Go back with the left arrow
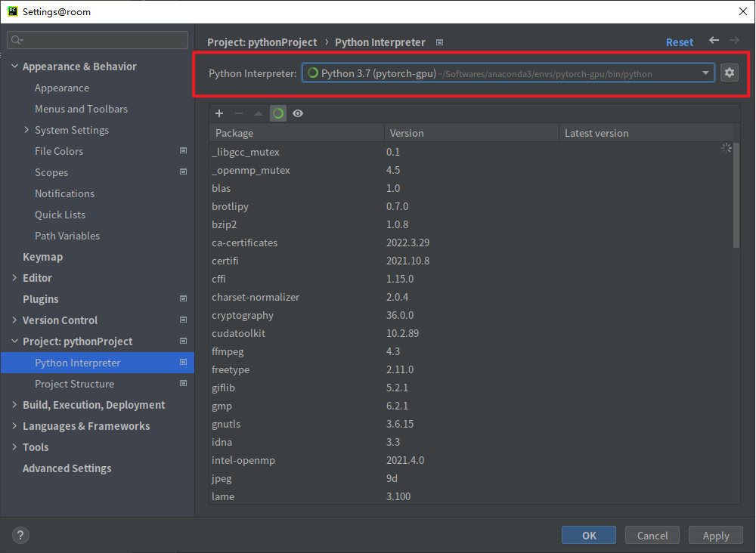The height and width of the screenshot is (553, 756). point(714,41)
